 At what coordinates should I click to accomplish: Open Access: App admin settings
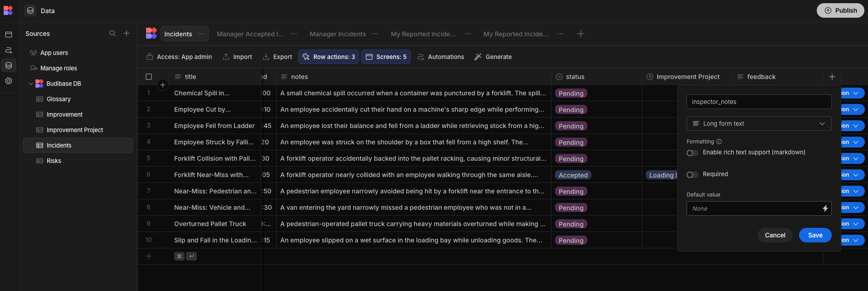[x=179, y=57]
